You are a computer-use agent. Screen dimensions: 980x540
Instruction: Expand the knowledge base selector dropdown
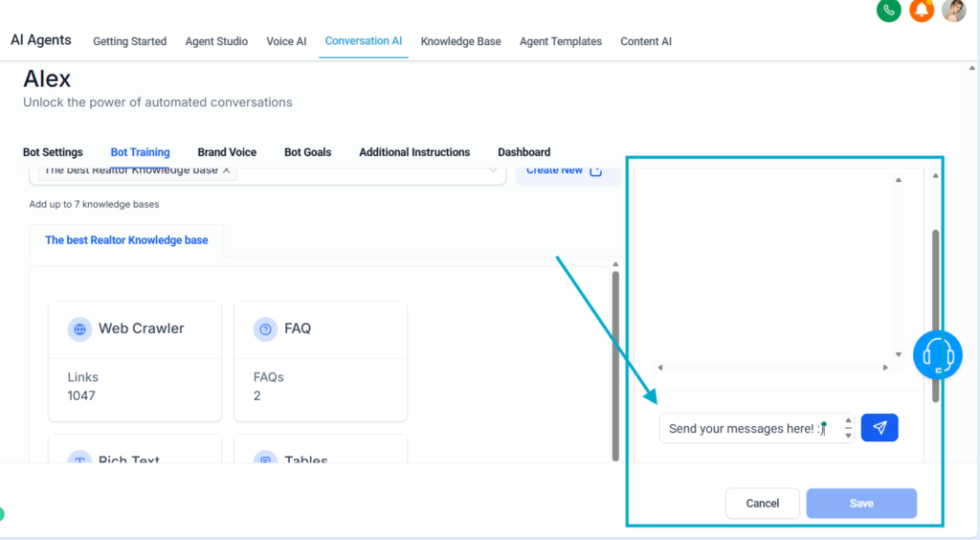[x=494, y=169]
